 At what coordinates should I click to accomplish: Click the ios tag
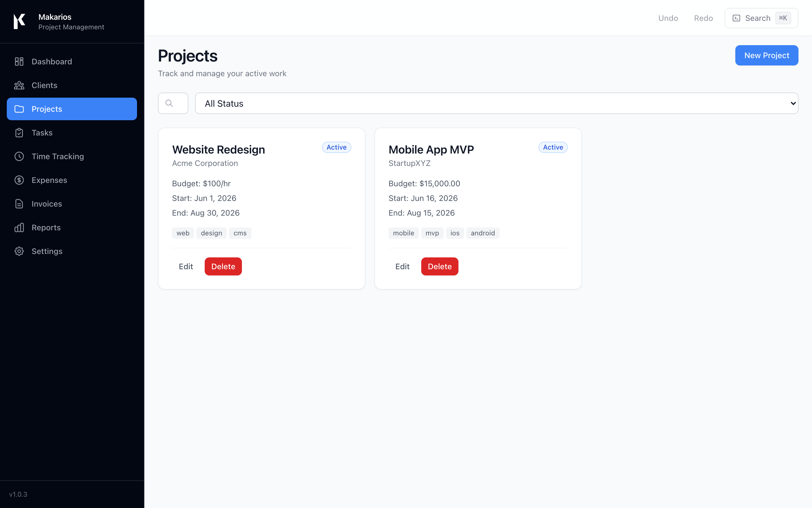tap(455, 233)
